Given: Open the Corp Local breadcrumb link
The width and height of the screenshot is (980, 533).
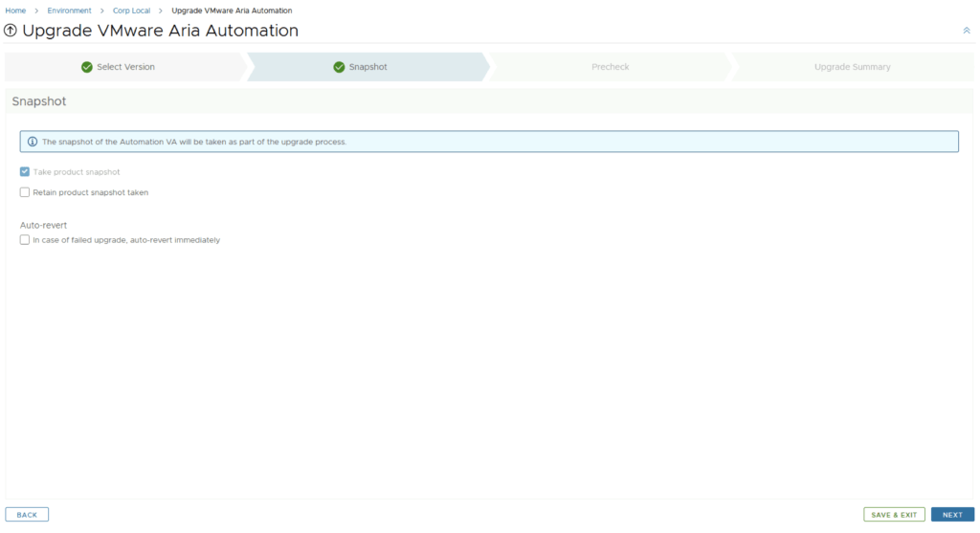Looking at the screenshot, I should pyautogui.click(x=131, y=11).
